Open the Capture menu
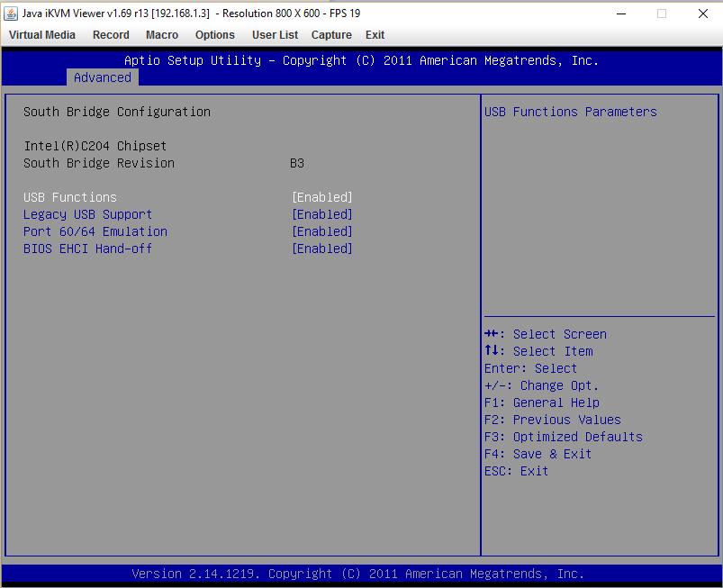The image size is (723, 588). click(x=331, y=35)
